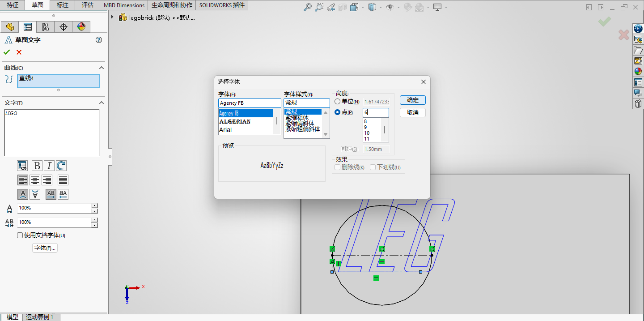This screenshot has height=321, width=644.
Task: Switch to the Sketch ribbon tab
Action: [38, 5]
